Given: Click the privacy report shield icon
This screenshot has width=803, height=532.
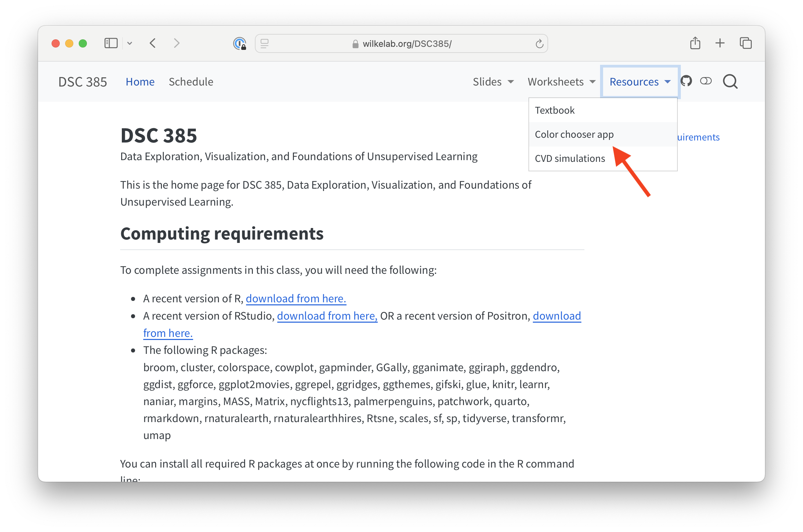Looking at the screenshot, I should click(240, 44).
